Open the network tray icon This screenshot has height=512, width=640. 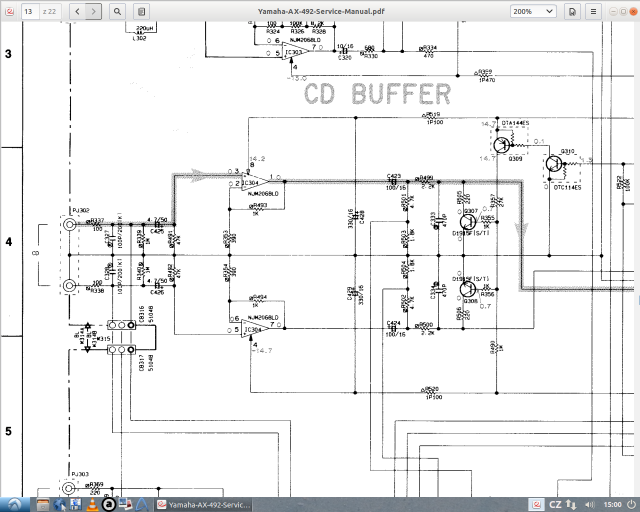point(572,504)
